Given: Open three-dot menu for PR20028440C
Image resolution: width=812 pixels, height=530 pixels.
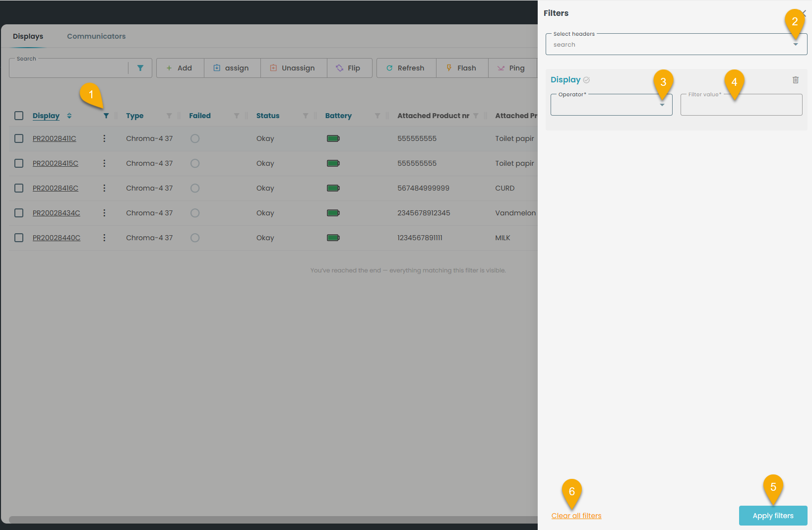Looking at the screenshot, I should [x=104, y=238].
